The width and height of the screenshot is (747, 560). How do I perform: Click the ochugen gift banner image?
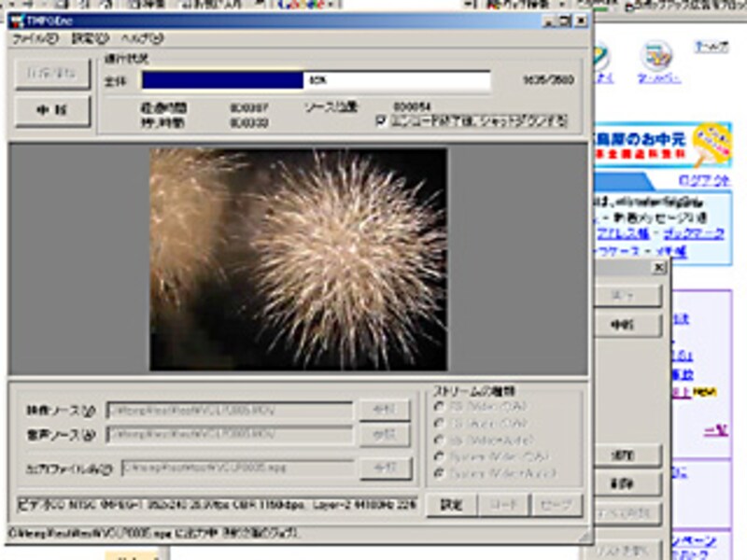click(x=663, y=145)
